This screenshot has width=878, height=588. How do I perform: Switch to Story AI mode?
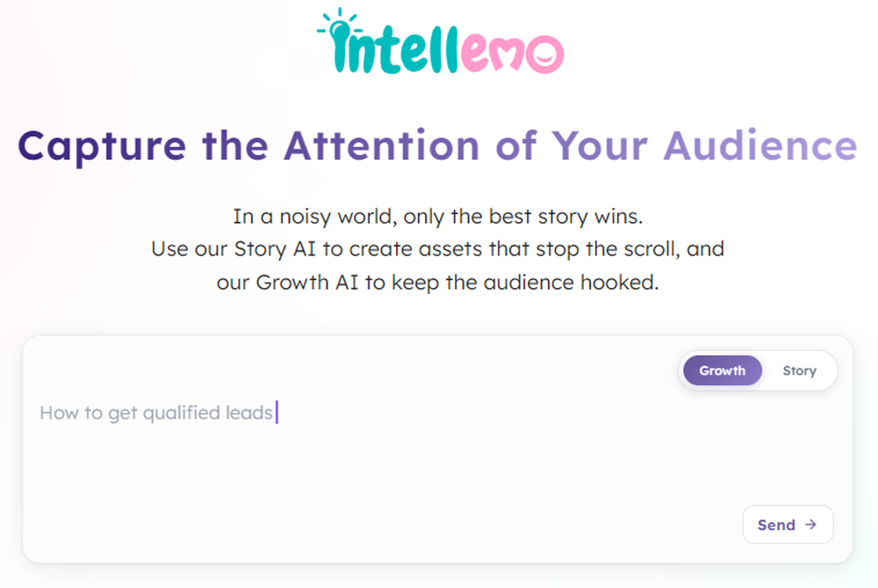[799, 370]
